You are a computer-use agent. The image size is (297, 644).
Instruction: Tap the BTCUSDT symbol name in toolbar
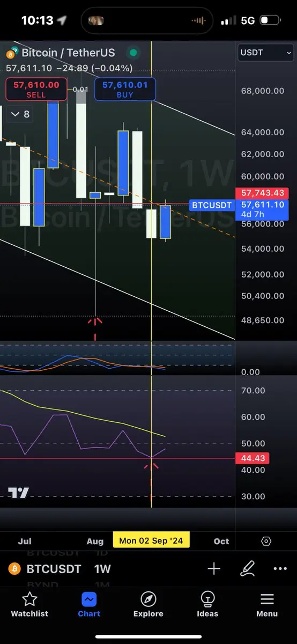54,569
